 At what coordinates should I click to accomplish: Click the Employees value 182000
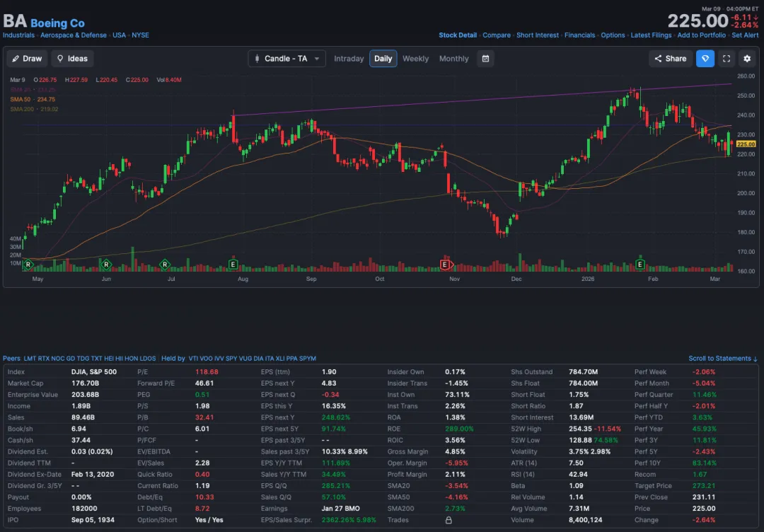[83, 509]
